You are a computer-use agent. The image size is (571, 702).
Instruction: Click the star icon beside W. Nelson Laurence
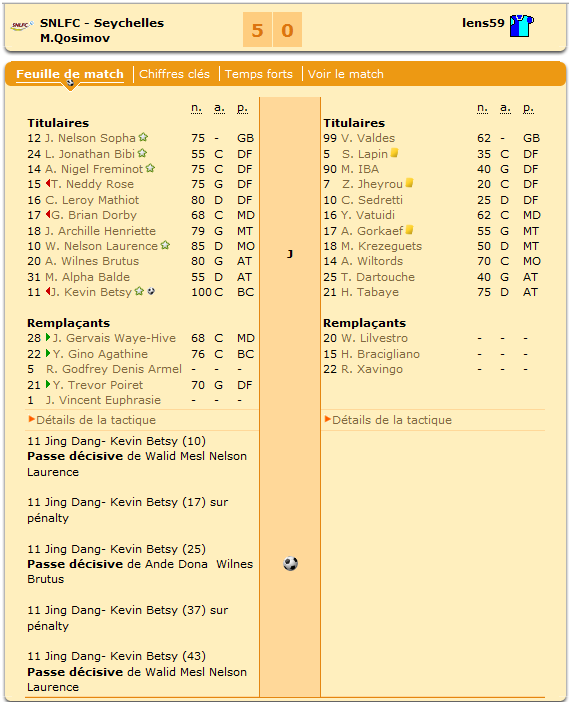[165, 245]
